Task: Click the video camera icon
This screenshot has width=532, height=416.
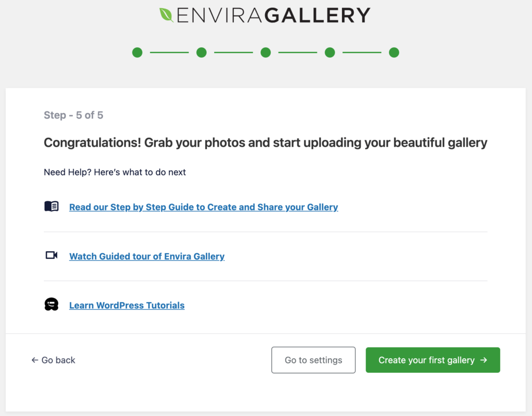Action: click(x=51, y=255)
